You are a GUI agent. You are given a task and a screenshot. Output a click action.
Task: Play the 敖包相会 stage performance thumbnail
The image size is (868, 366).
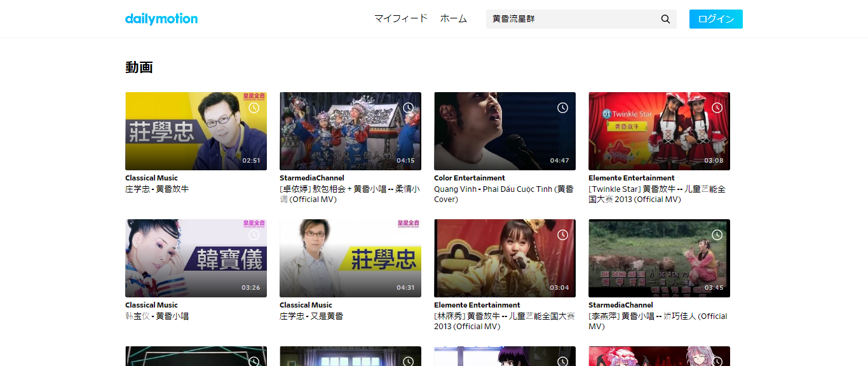pyautogui.click(x=350, y=131)
